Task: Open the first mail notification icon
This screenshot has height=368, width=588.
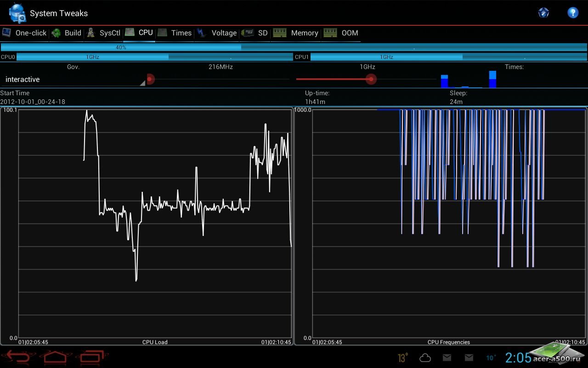Action: 447,358
